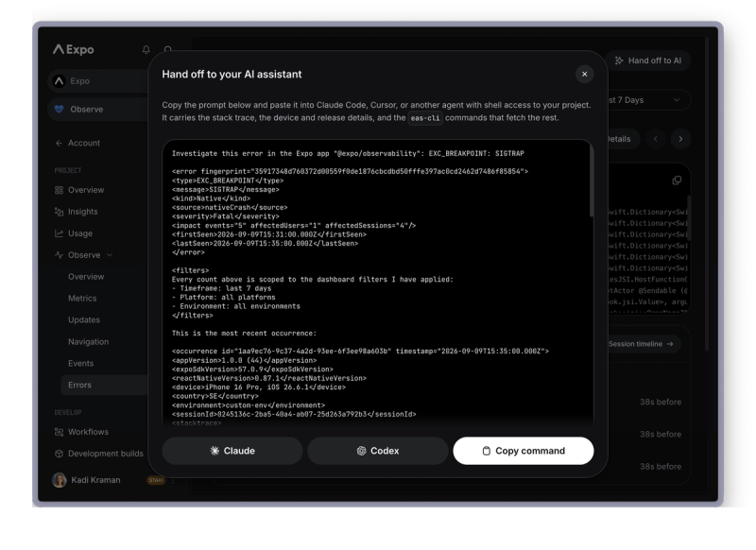Go back to Account
Screen dimensions: 756x550
(77, 143)
